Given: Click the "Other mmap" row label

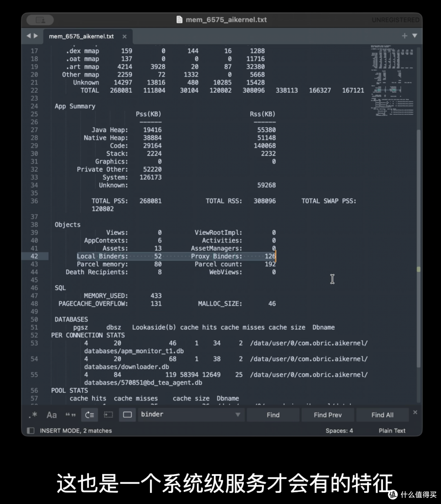Looking at the screenshot, I should [81, 74].
